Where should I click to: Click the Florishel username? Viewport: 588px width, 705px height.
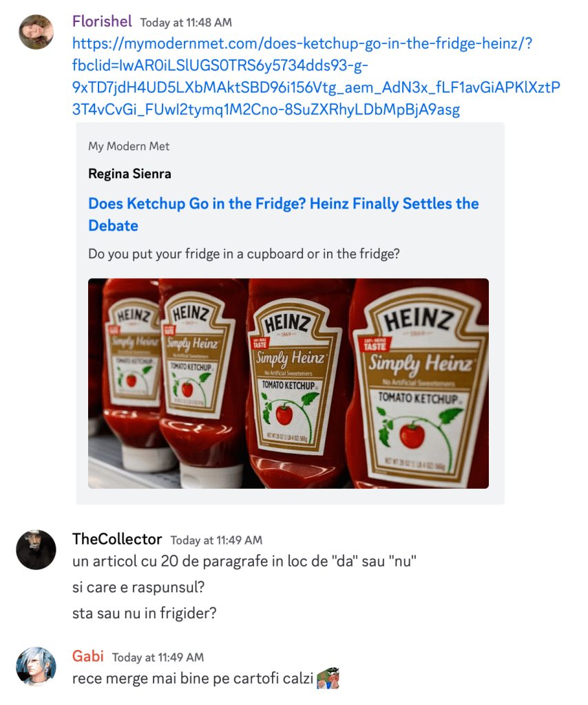coord(102,21)
